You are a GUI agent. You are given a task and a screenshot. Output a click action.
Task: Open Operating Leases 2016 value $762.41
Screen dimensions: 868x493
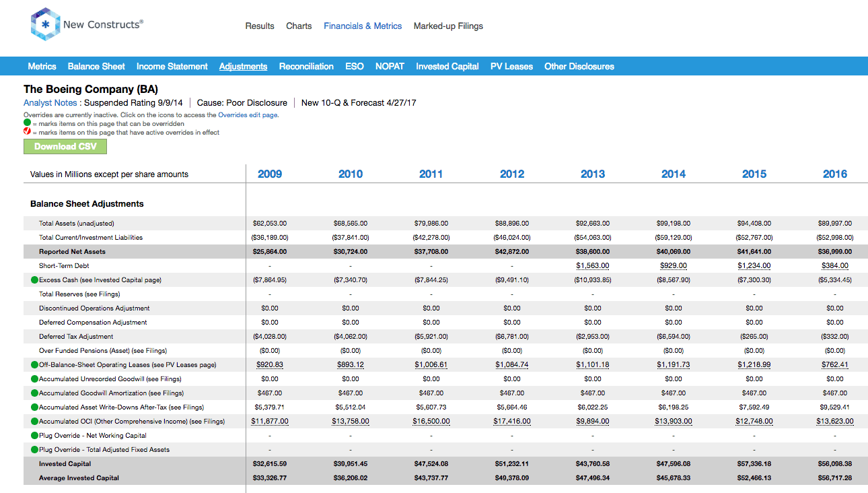pos(835,364)
